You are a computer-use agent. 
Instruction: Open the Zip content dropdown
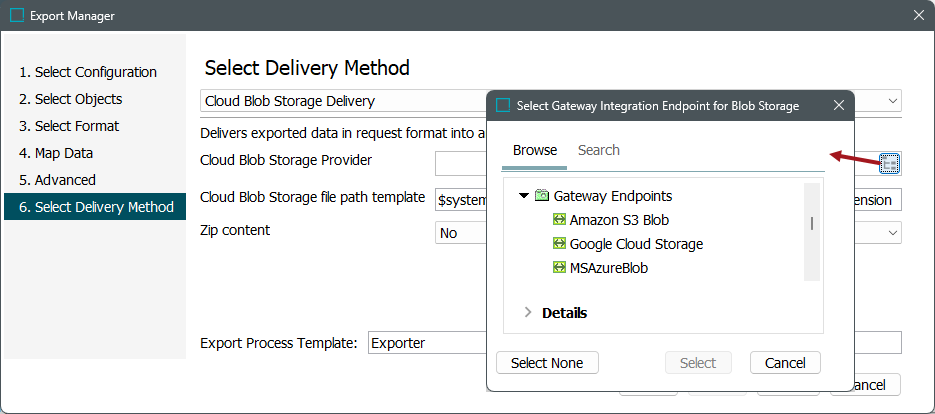point(893,232)
